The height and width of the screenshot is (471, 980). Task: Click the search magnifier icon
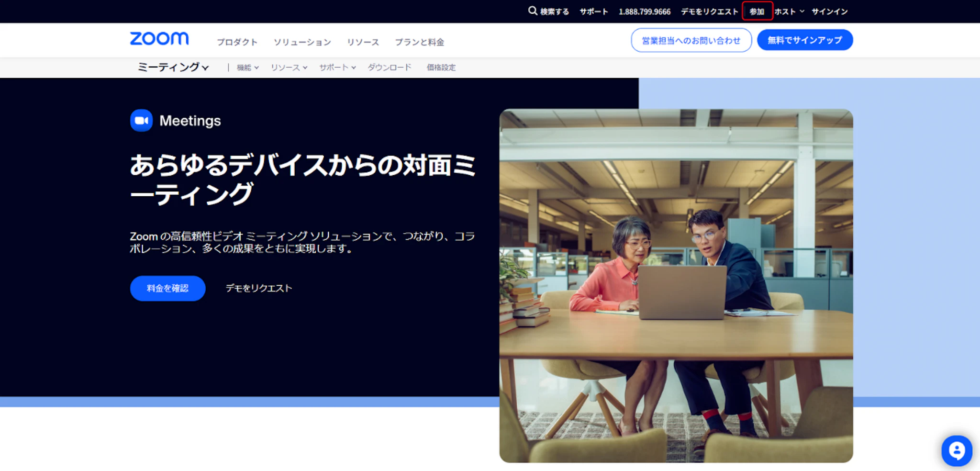532,11
